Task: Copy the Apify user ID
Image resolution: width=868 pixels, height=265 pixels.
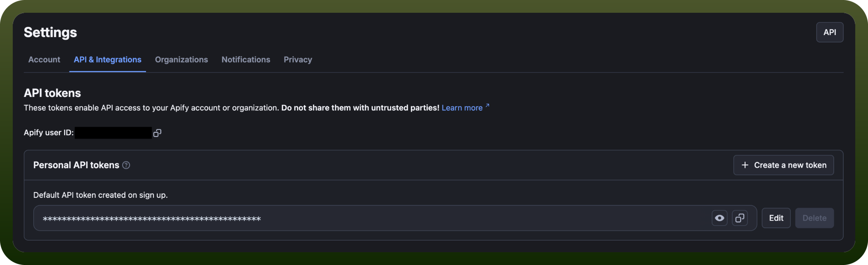Action: click(x=157, y=133)
